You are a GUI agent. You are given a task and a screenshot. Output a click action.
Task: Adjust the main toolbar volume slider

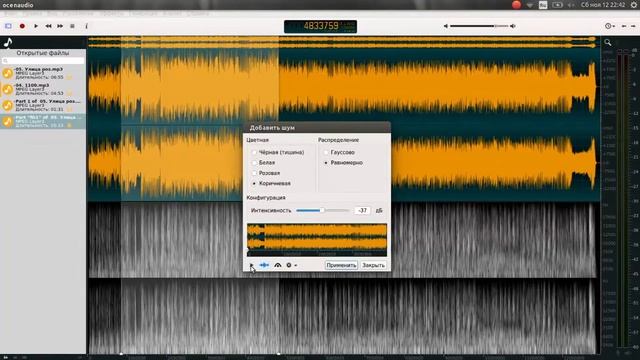pos(479,26)
